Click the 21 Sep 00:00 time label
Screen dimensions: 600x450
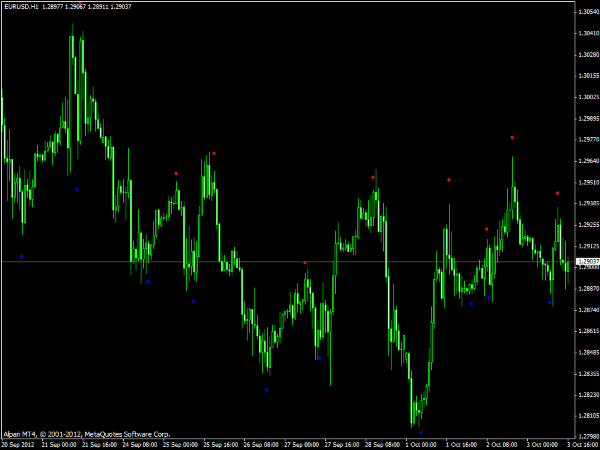58,445
